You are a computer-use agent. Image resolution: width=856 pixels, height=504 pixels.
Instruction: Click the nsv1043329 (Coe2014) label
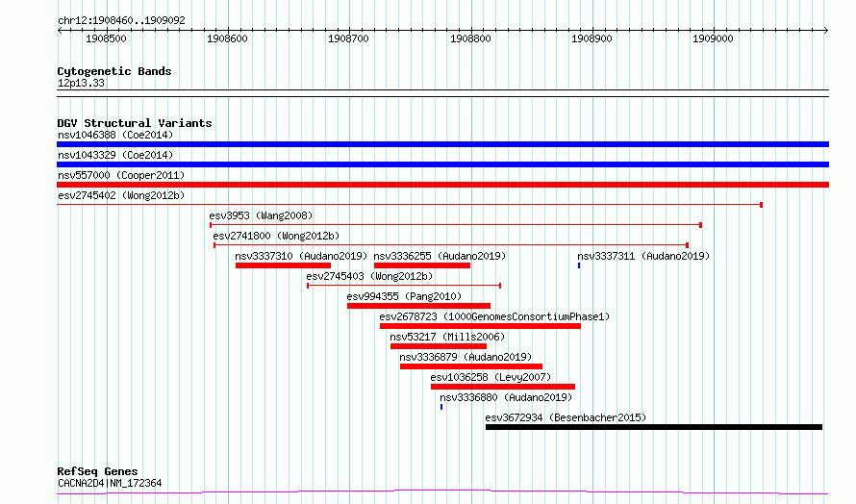(115, 155)
